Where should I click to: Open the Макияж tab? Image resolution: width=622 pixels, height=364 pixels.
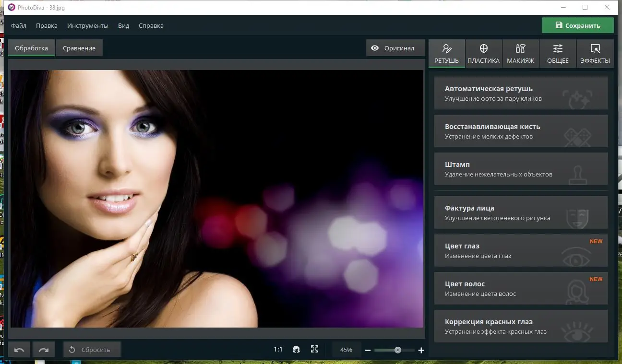(521, 53)
